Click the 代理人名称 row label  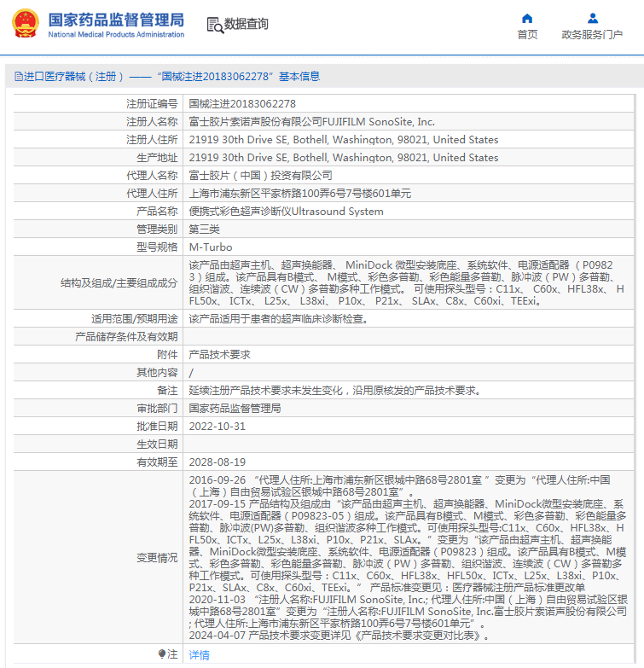[152, 176]
